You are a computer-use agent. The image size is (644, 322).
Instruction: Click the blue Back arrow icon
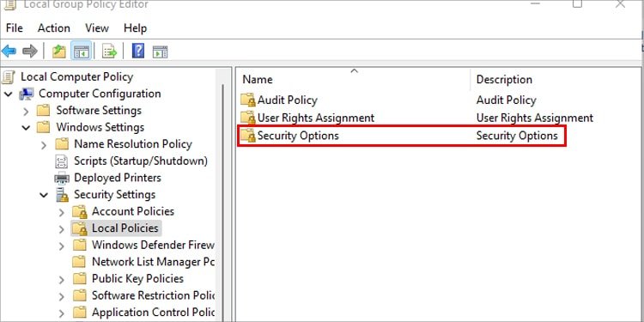[9, 52]
